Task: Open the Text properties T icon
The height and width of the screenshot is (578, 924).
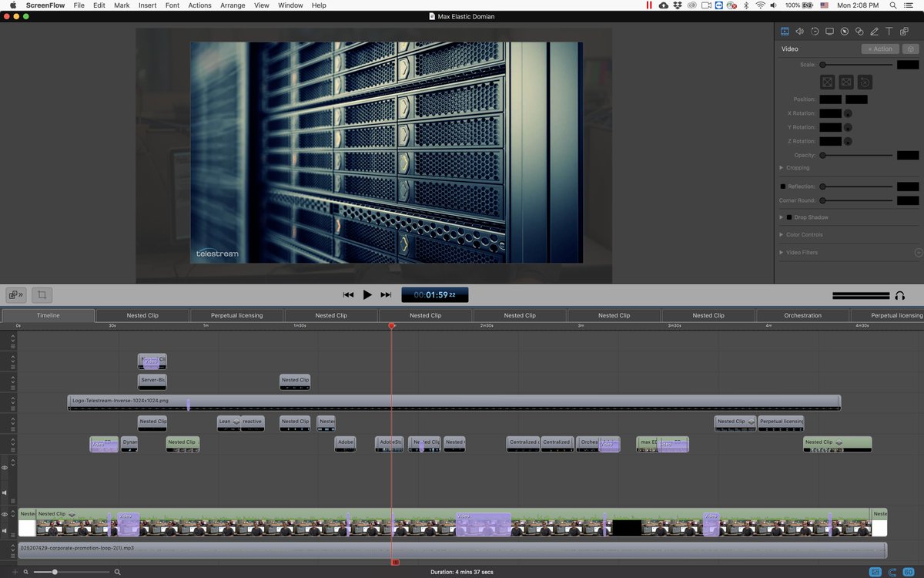Action: tap(889, 32)
